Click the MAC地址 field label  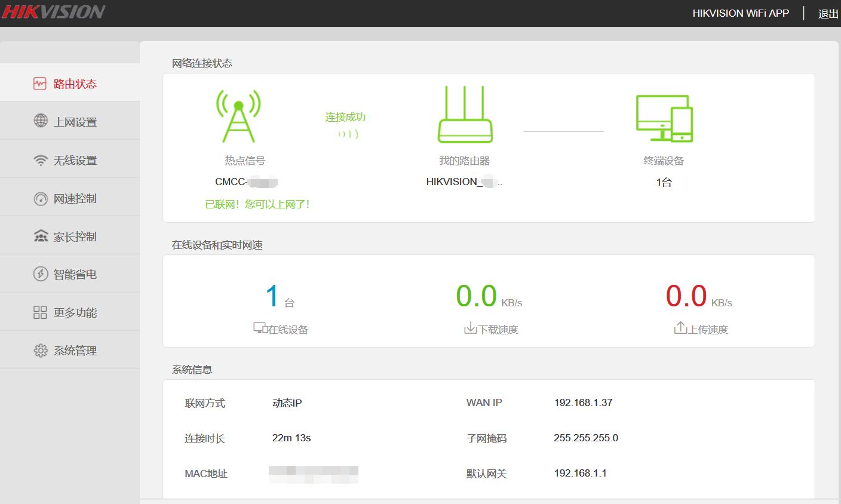click(x=206, y=474)
